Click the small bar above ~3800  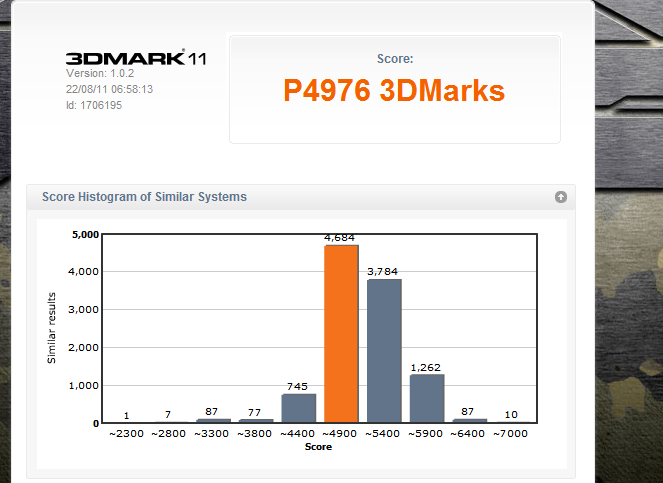(x=255, y=420)
